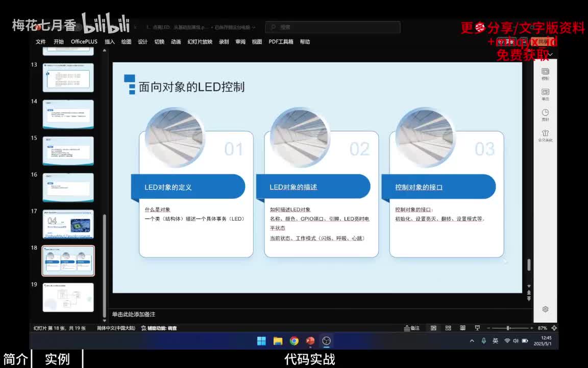Click the line starting 当前状态、工作模式
The image size is (588, 368).
[x=317, y=238]
